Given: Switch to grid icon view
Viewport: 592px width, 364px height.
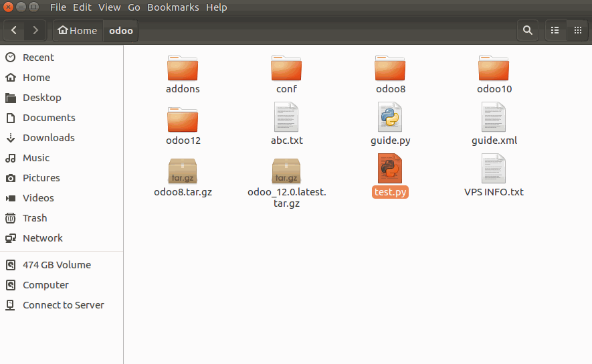Looking at the screenshot, I should tap(577, 30).
